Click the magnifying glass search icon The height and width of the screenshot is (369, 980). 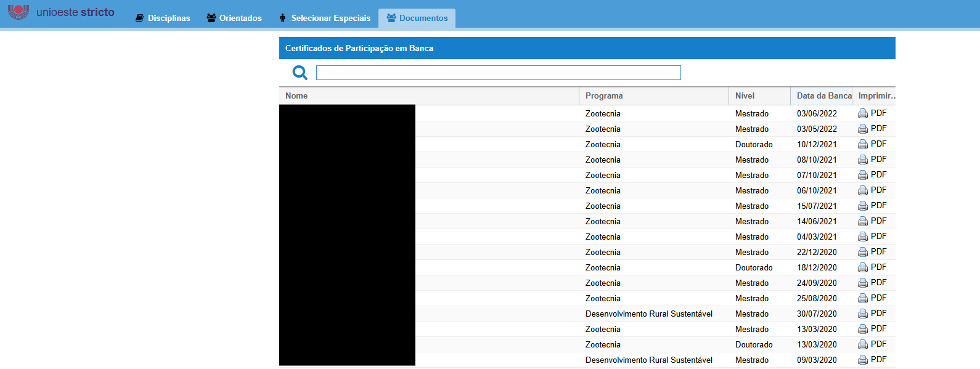pyautogui.click(x=300, y=73)
